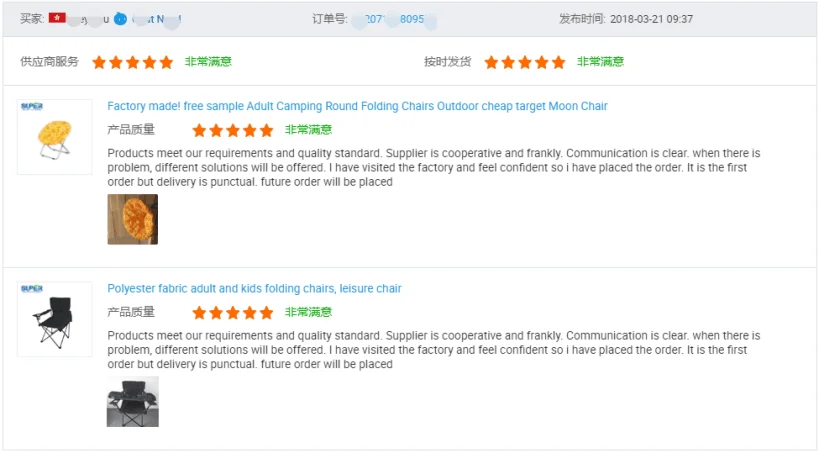This screenshot has height=453, width=820.
Task: Click the third star of on-time shipment rating
Action: [x=525, y=62]
